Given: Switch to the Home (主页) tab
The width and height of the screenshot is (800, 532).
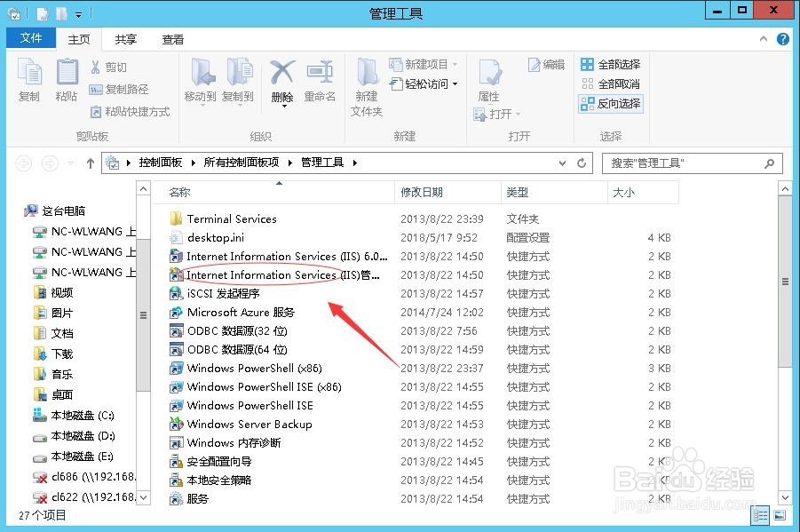Looking at the screenshot, I should click(x=79, y=39).
